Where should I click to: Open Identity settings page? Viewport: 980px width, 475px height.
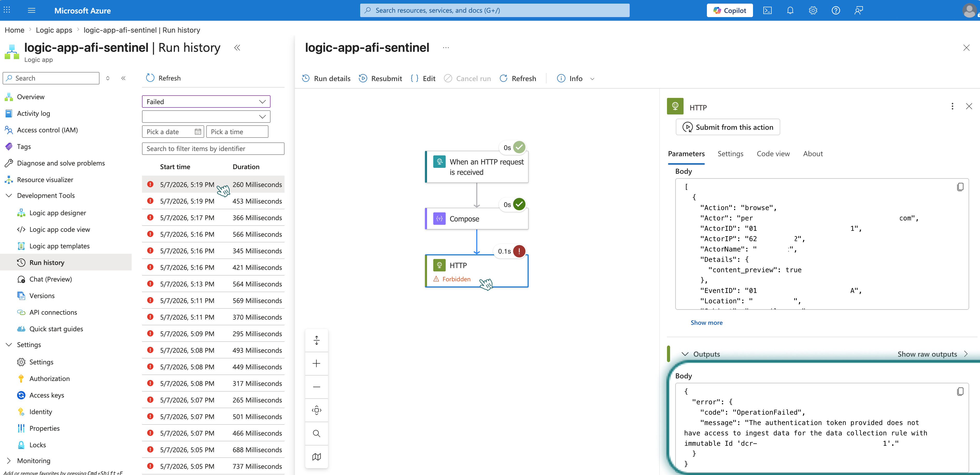click(40, 412)
